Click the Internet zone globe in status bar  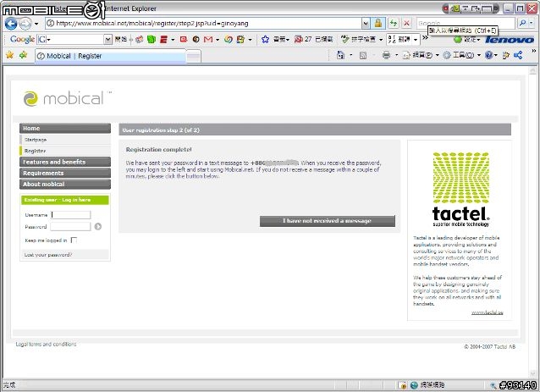414,384
